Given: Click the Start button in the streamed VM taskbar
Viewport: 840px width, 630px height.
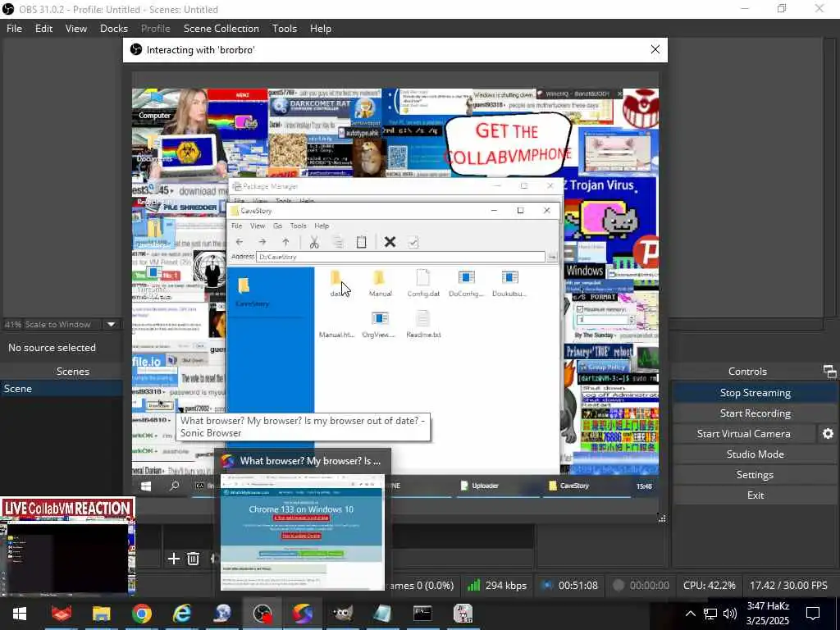Looking at the screenshot, I should pyautogui.click(x=146, y=486).
